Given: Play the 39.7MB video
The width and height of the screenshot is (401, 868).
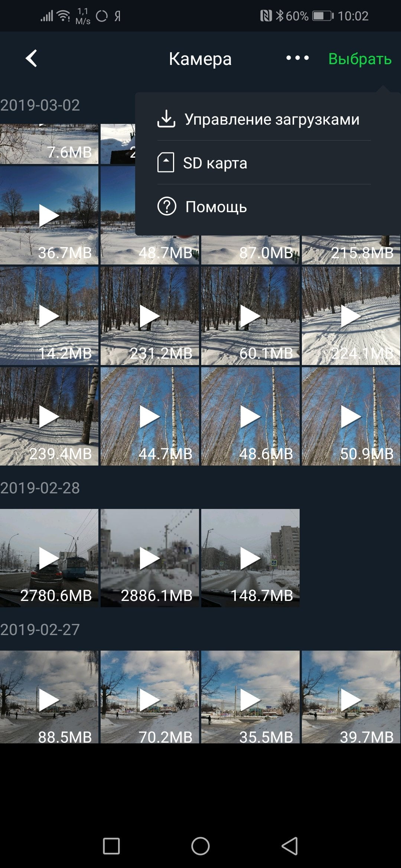Looking at the screenshot, I should (x=351, y=697).
